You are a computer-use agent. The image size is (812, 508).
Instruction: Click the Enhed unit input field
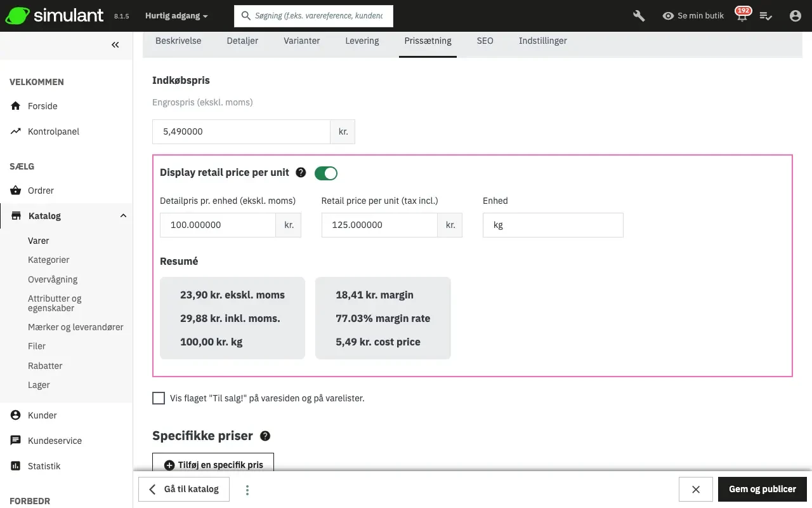pyautogui.click(x=553, y=225)
